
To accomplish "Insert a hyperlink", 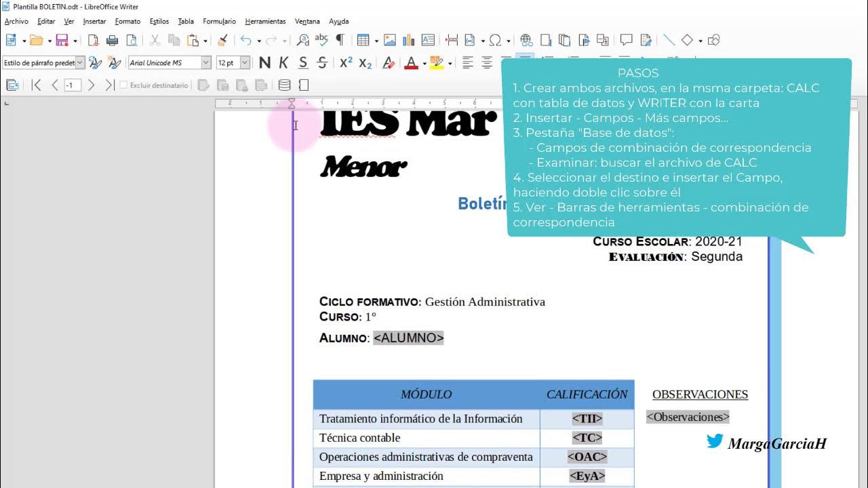I will 526,41.
